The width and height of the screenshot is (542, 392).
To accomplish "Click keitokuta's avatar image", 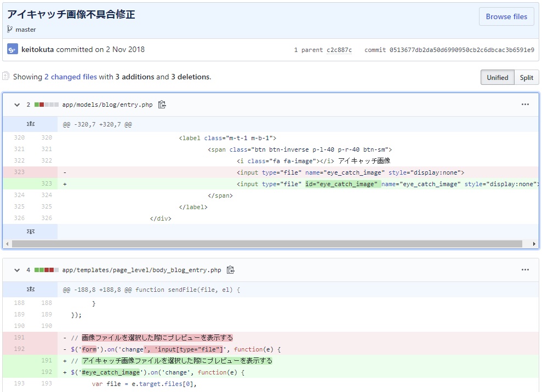I will click(x=13, y=49).
